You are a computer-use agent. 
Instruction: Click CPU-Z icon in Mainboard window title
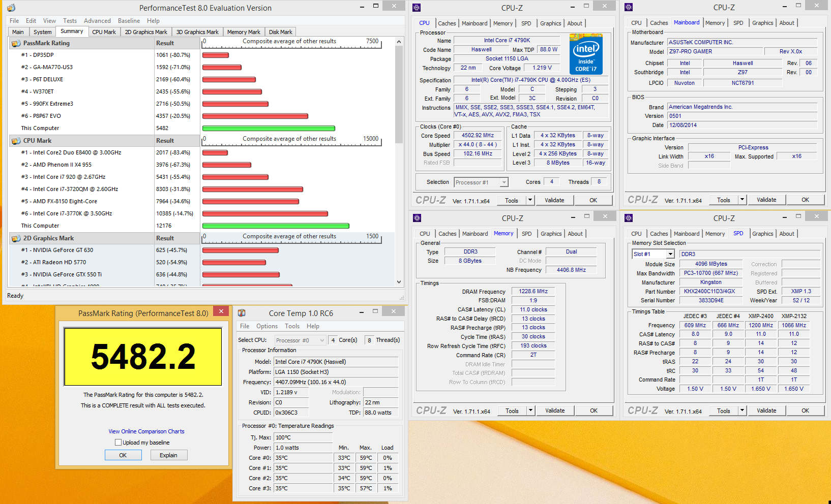[x=629, y=7]
